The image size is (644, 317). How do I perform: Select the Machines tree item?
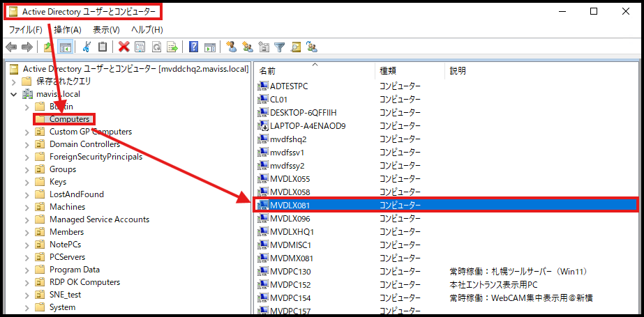[68, 207]
